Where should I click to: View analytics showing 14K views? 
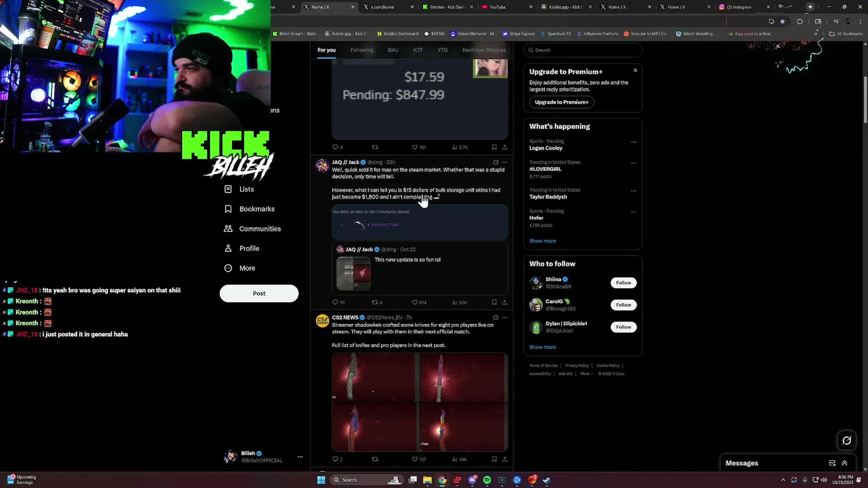459,460
